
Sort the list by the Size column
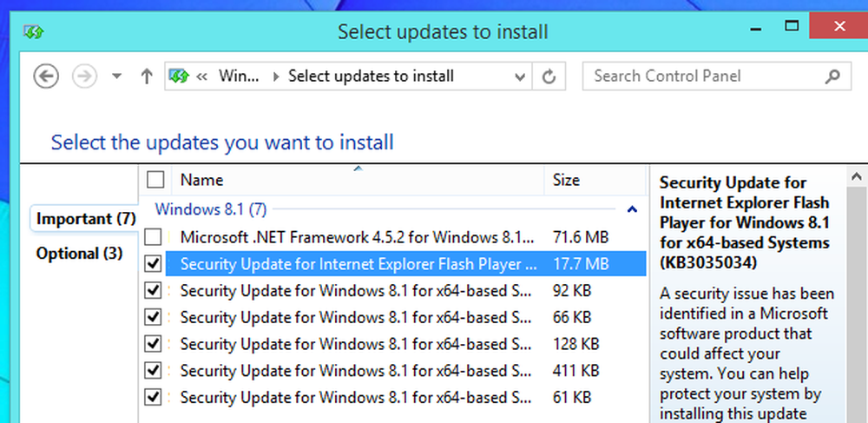(x=595, y=180)
